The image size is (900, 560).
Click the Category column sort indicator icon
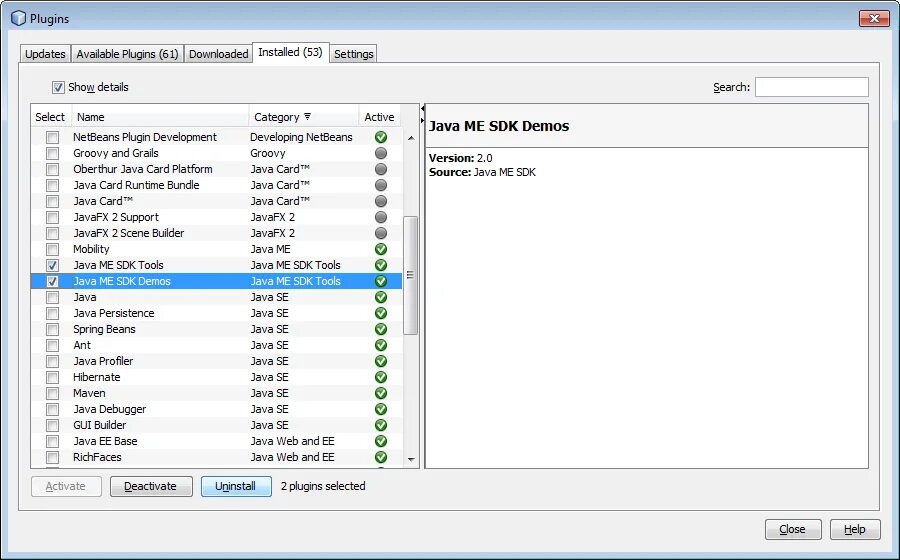click(x=308, y=116)
